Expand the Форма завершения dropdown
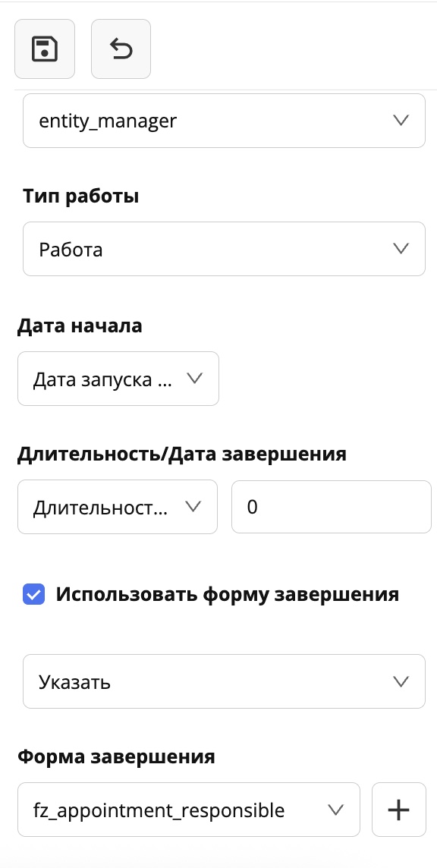Image resolution: width=437 pixels, height=868 pixels. pos(188,810)
